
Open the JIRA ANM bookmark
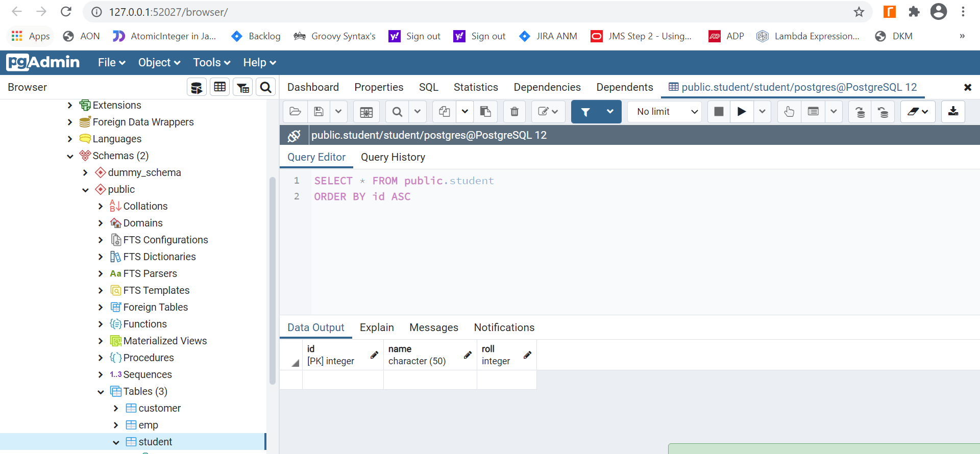[x=548, y=36]
